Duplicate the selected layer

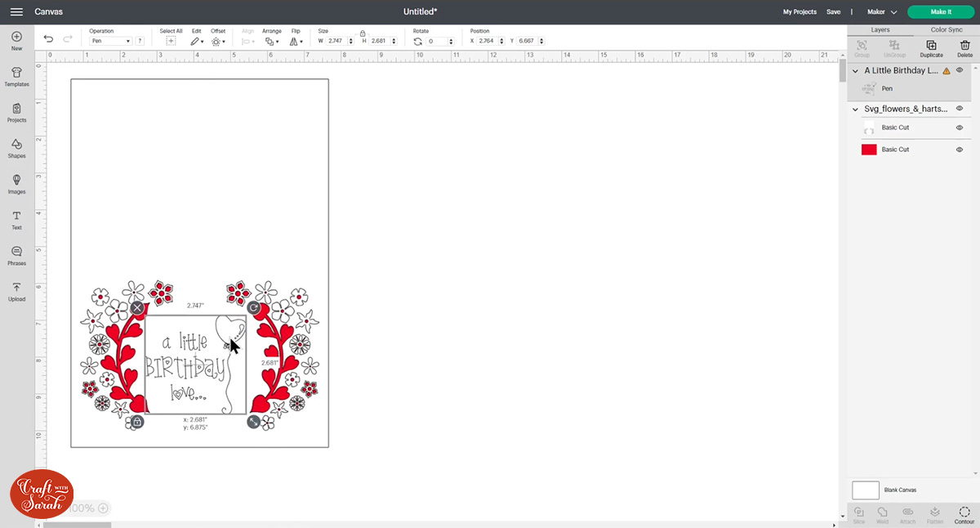[931, 47]
